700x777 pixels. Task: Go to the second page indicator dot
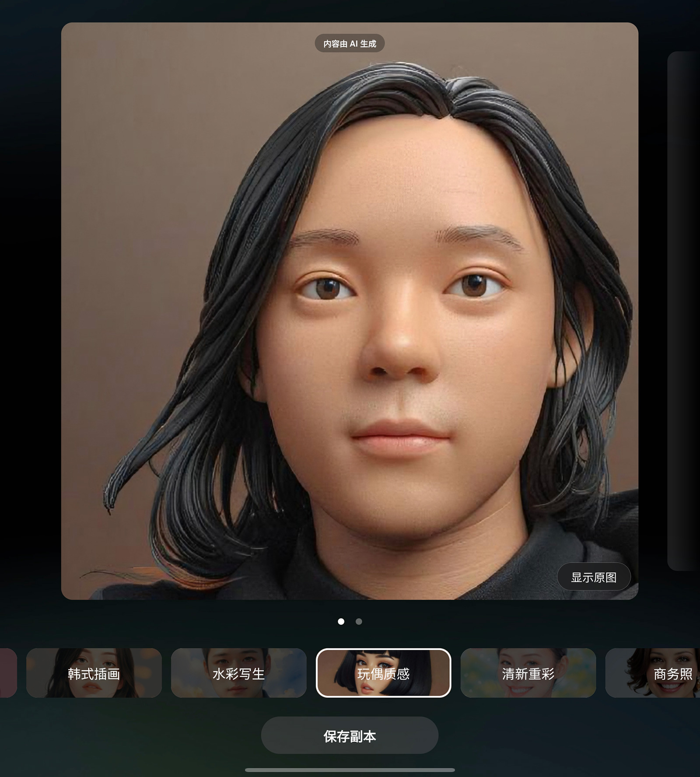359,621
